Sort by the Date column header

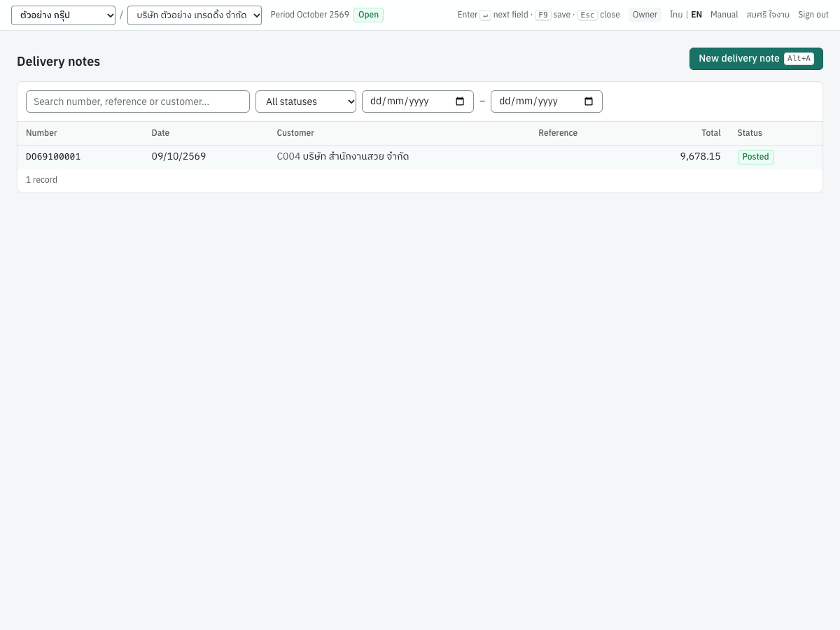click(x=160, y=133)
